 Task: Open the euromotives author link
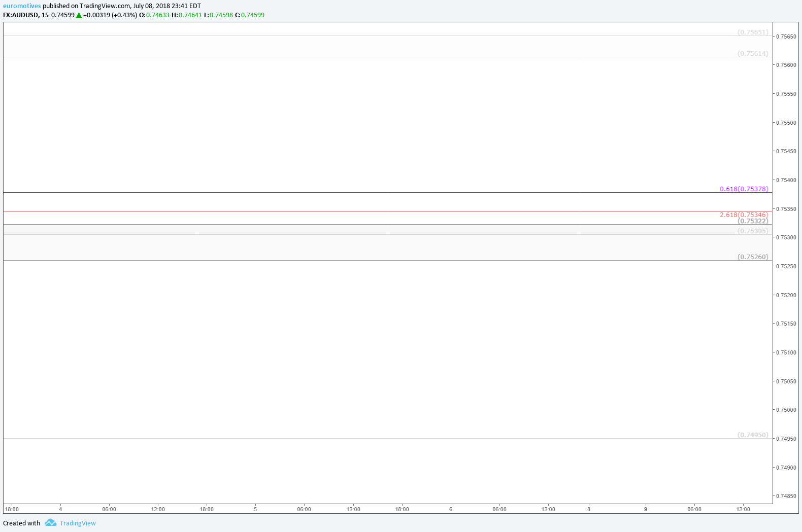[22, 6]
